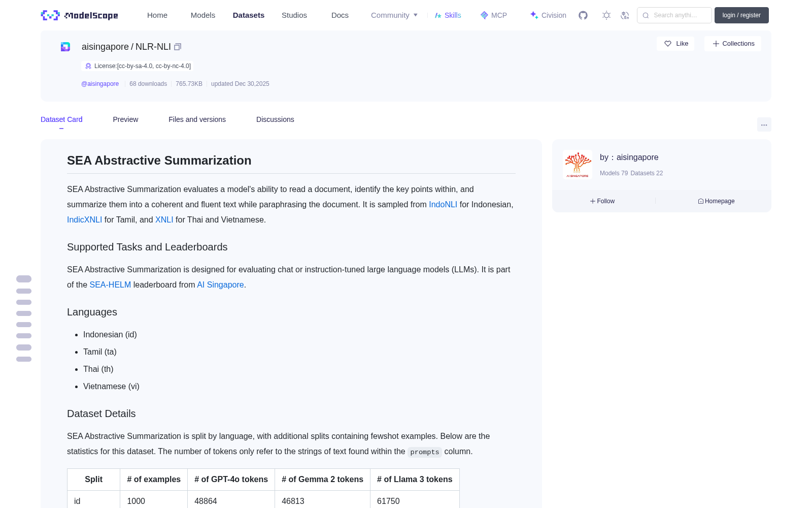Open the MCP page link
This screenshot has width=812, height=508.
pyautogui.click(x=493, y=15)
